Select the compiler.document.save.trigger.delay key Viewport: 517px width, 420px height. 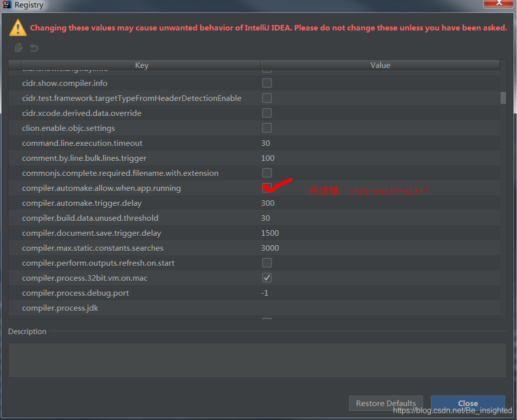pos(91,233)
